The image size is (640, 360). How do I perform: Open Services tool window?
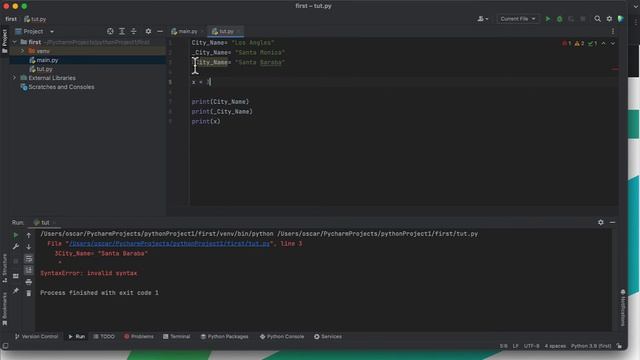328,336
